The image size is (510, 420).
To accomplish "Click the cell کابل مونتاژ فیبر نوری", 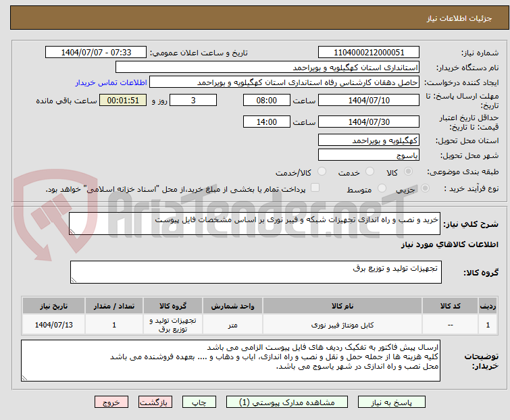I will (x=342, y=325).
